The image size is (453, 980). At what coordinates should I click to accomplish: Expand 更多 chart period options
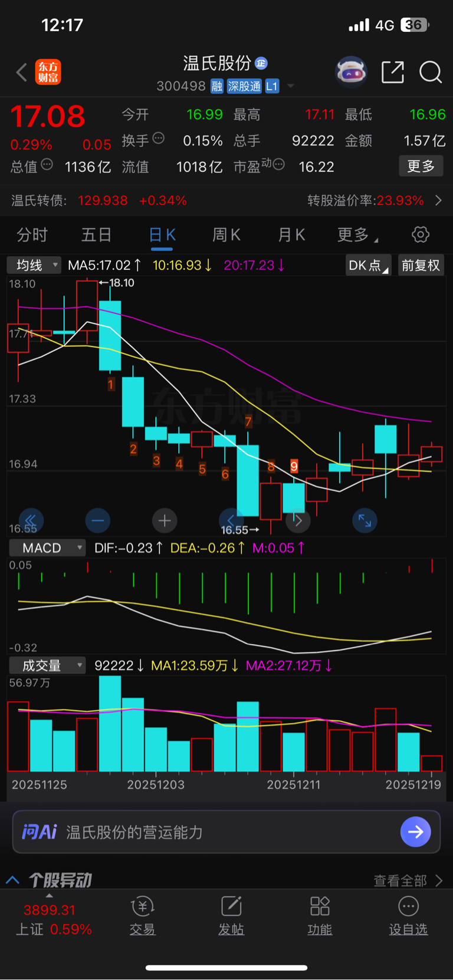(357, 235)
